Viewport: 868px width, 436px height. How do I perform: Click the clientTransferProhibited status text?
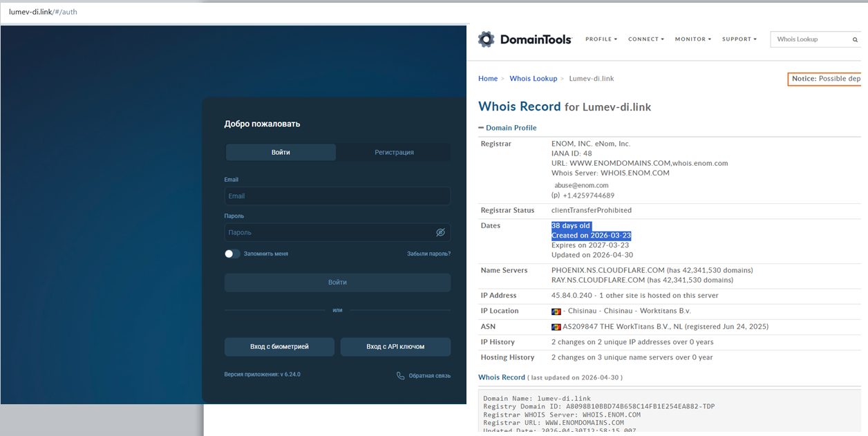[592, 210]
